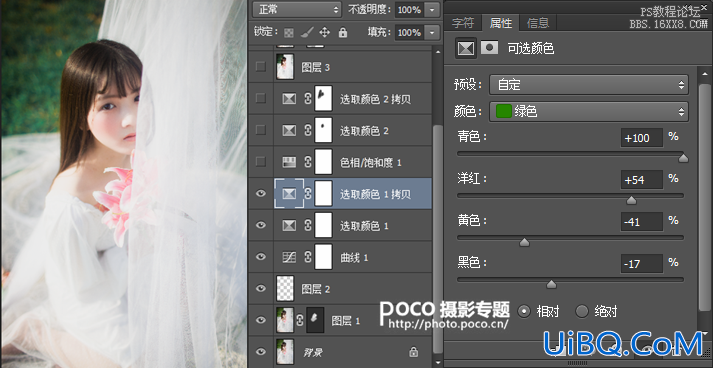Screen dimensions: 713x368
Task: Select the 选取颜色 1 layer name
Action: click(364, 226)
